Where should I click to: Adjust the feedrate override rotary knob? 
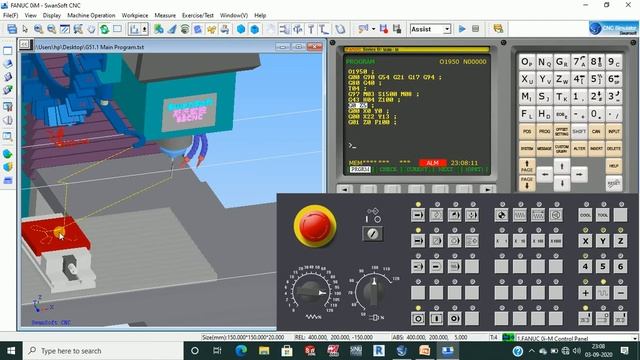click(311, 292)
